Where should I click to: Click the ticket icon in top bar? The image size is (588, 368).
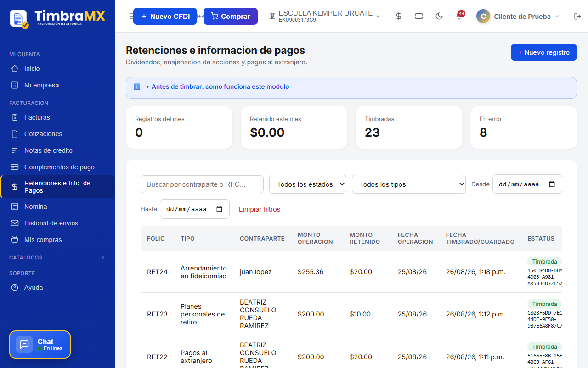click(x=419, y=16)
